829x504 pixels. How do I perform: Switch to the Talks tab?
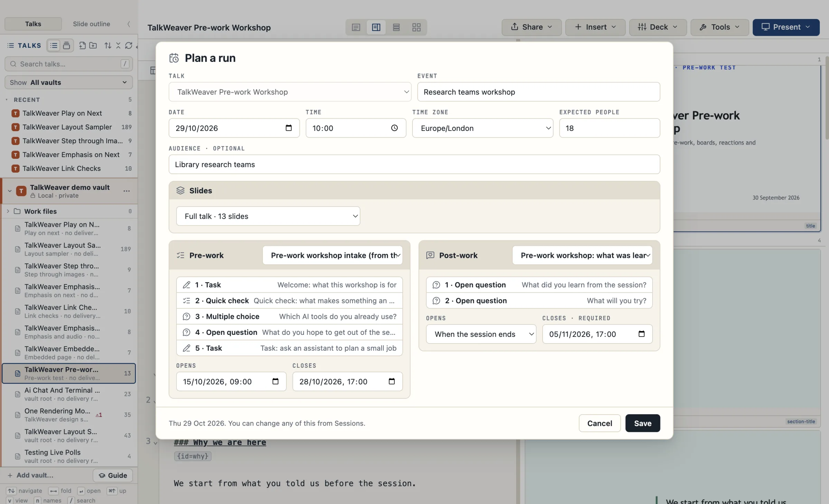point(33,24)
